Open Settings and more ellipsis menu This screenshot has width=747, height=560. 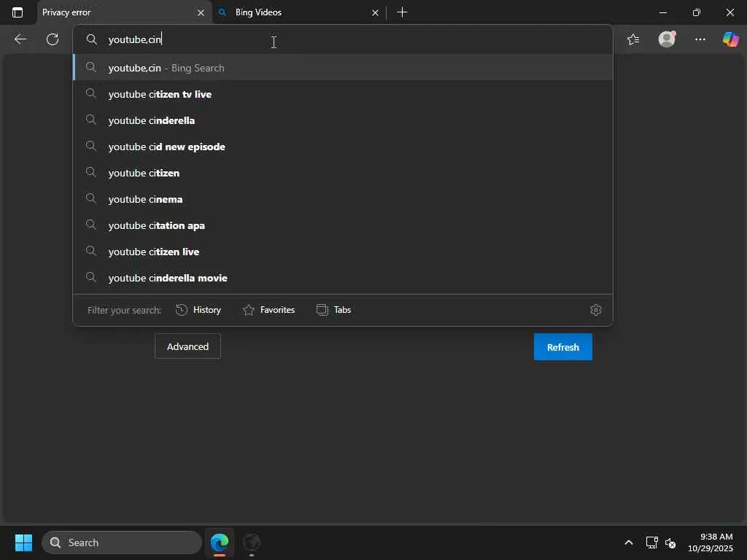700,39
